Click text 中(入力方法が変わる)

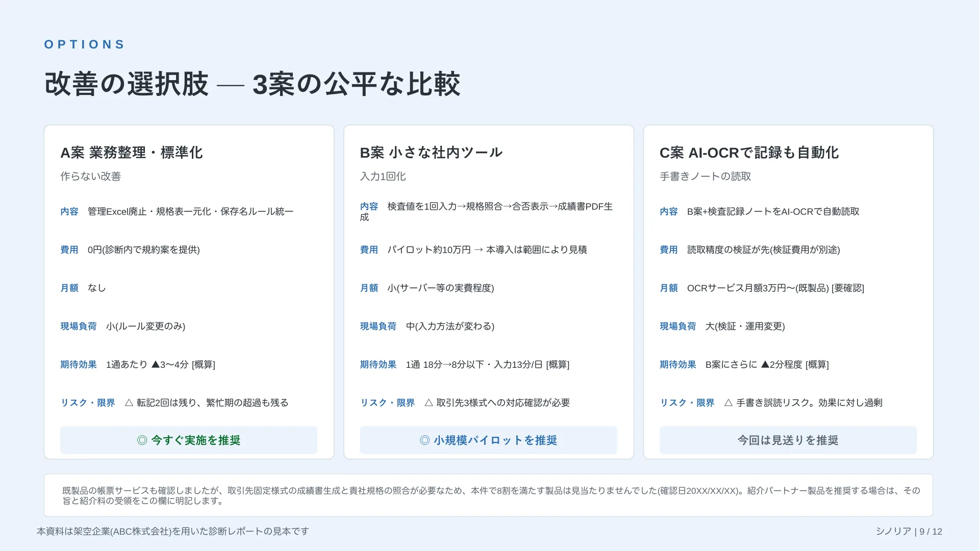(450, 326)
